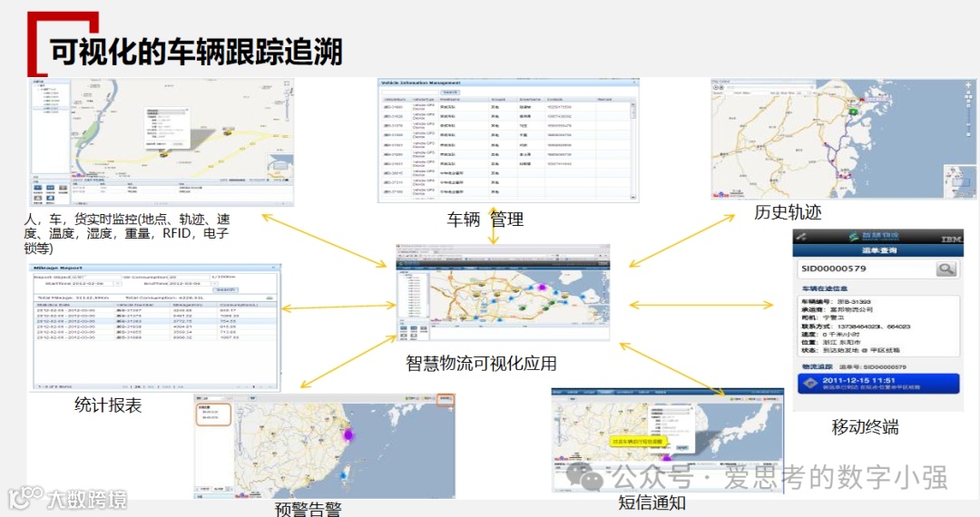The height and width of the screenshot is (517, 980).
Task: Click the 移动终端 caption
Action: (865, 427)
